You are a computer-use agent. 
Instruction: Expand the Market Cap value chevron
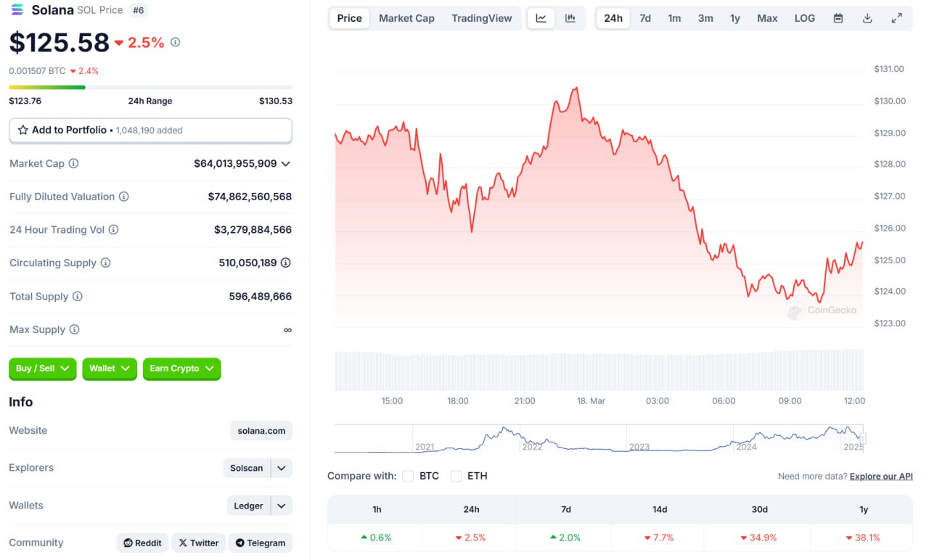(x=286, y=164)
